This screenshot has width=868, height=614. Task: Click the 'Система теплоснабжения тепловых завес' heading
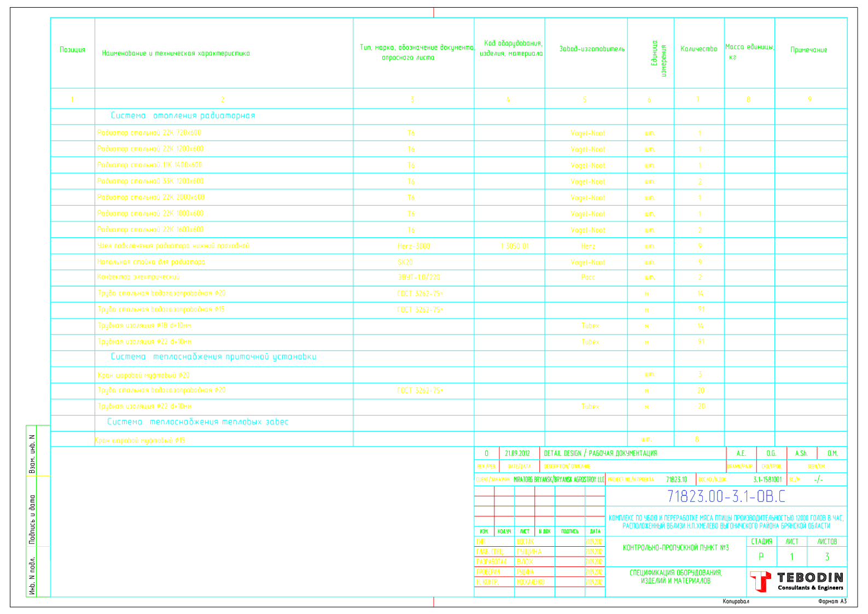(197, 422)
